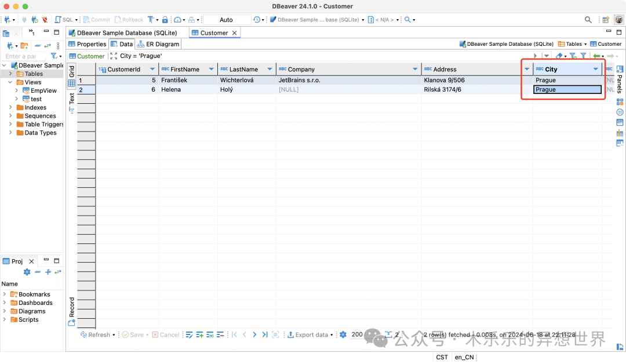Image resolution: width=626 pixels, height=364 pixels.
Task: Click the open perspective icon at top right
Action: coord(606,20)
